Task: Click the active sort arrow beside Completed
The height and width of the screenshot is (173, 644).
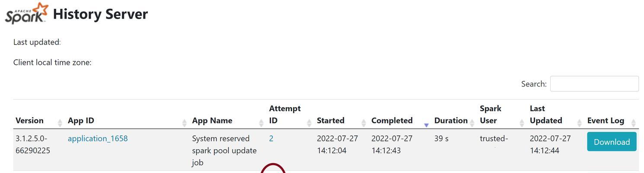Action: point(426,125)
